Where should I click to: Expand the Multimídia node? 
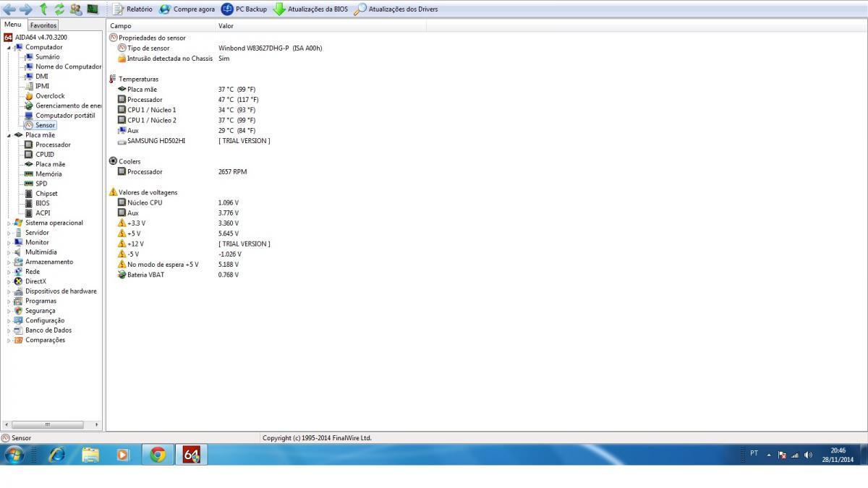pos(10,252)
